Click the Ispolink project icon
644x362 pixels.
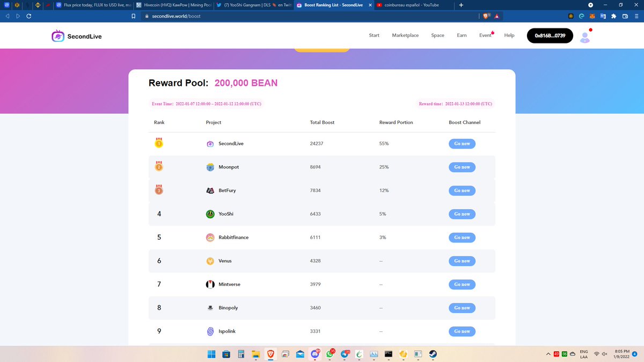coord(210,331)
